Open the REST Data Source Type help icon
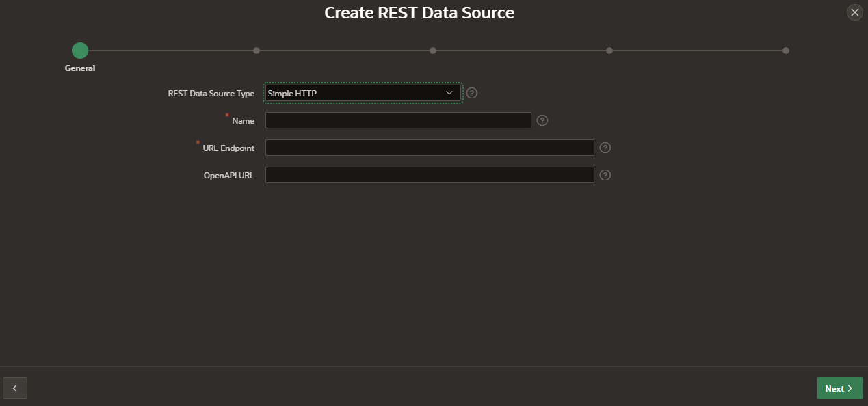 [x=471, y=92]
